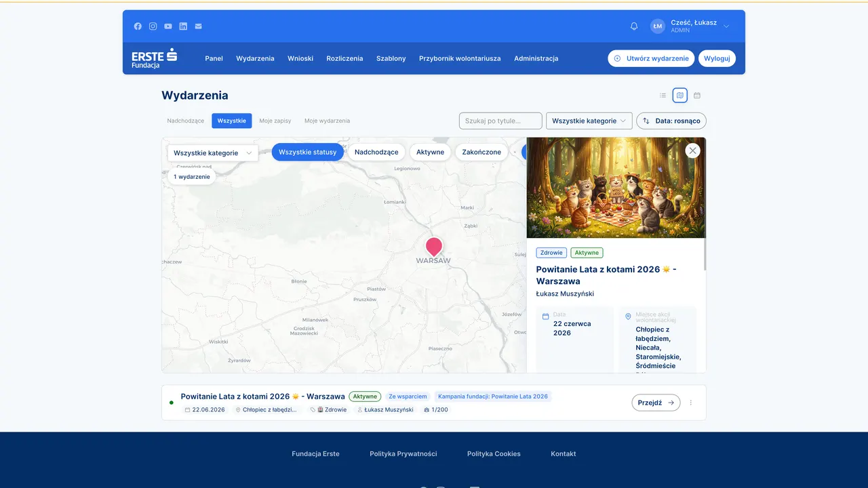Open the LinkedIn icon in header
This screenshot has width=868, height=488.
pyautogui.click(x=183, y=26)
